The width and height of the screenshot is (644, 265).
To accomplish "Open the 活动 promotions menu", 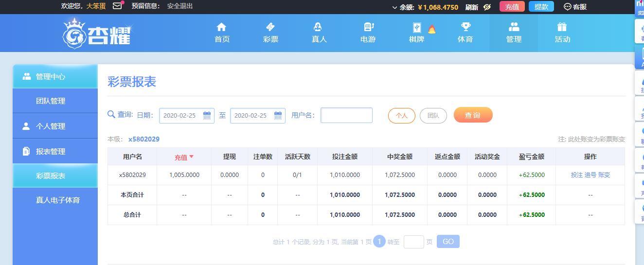I will tap(562, 33).
